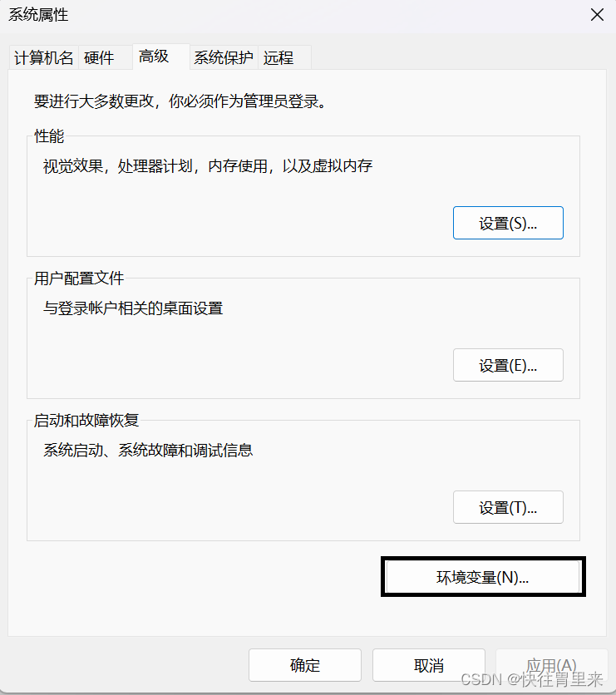Confirm with the 确定 button
616x695 pixels.
coord(305,665)
